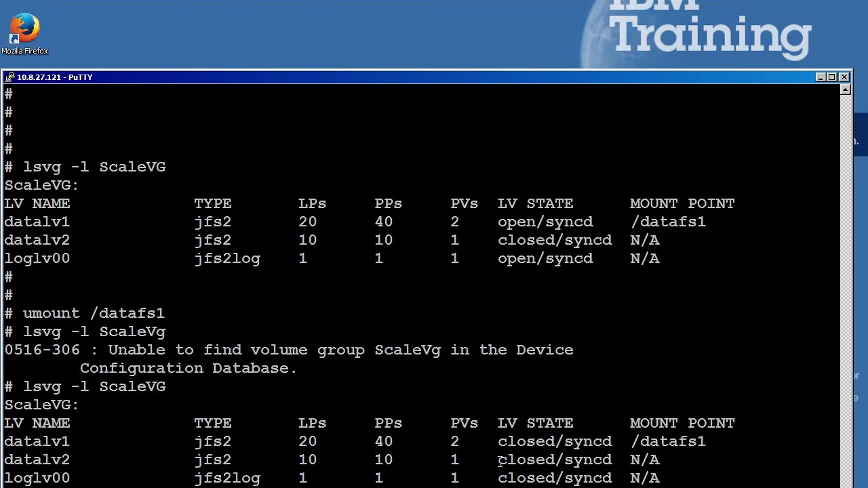
Task: Click 'MOUNT POINT' header in the first table
Action: tap(682, 203)
